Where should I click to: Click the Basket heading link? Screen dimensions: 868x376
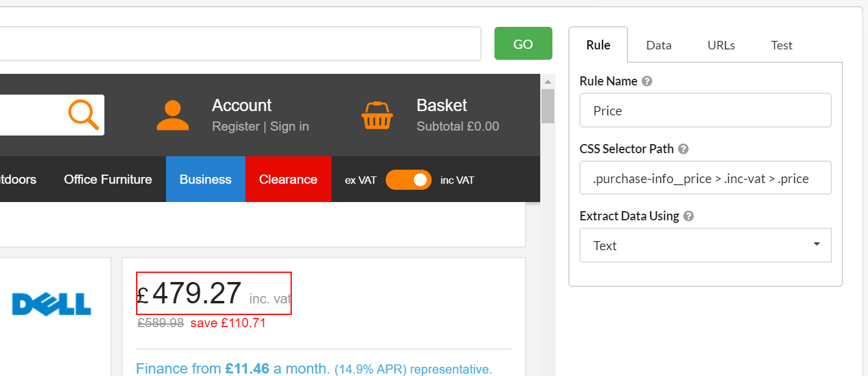coord(442,106)
